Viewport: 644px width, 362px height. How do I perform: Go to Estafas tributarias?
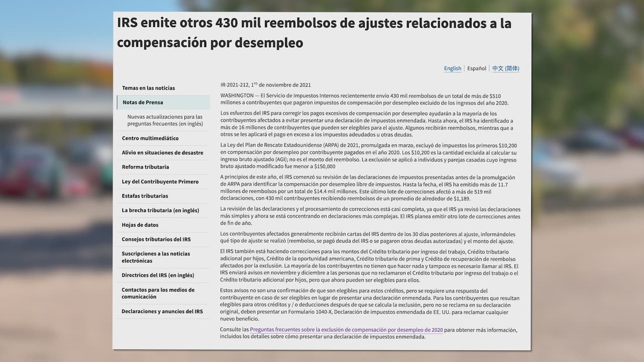(145, 196)
